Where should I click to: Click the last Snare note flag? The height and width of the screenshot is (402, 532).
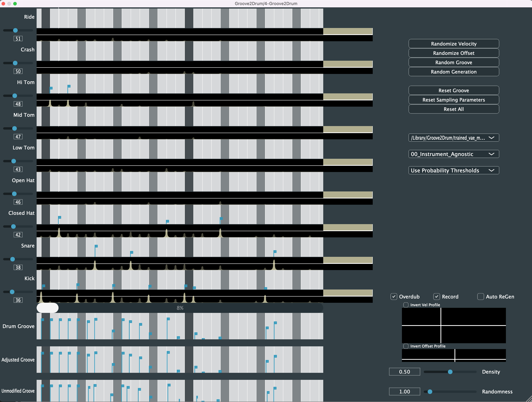coord(275,252)
